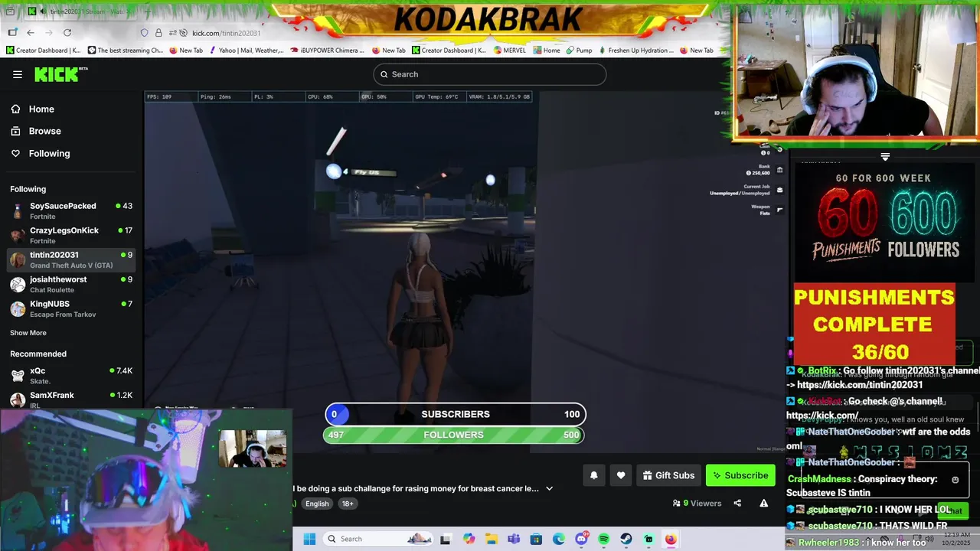The height and width of the screenshot is (551, 980).
Task: Open Microsoft Edge from taskbar
Action: tap(558, 539)
